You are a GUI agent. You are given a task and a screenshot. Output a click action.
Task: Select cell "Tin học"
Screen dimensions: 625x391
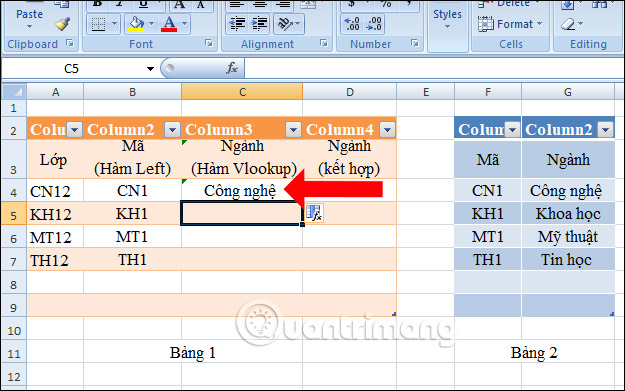pyautogui.click(x=568, y=260)
